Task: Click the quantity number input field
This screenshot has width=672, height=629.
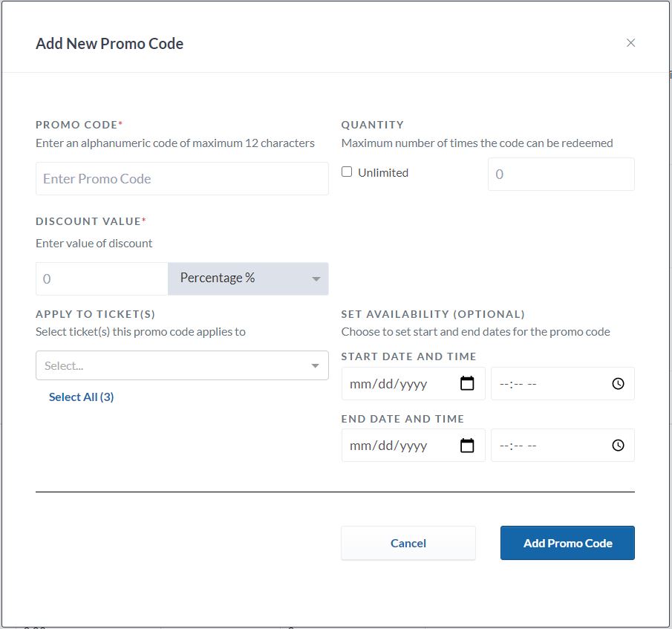Action: coord(561,175)
